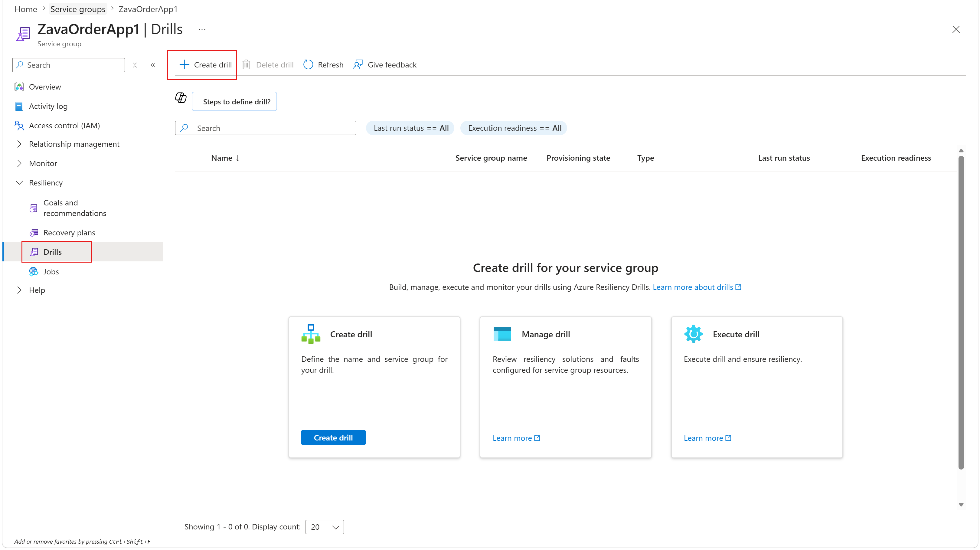Click the ZavaOrderApp1 breadcrumb text
The height and width of the screenshot is (550, 980).
[148, 9]
